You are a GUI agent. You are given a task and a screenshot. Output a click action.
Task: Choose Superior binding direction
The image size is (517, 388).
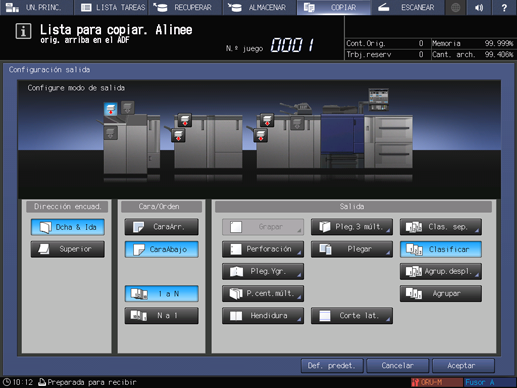click(x=68, y=249)
